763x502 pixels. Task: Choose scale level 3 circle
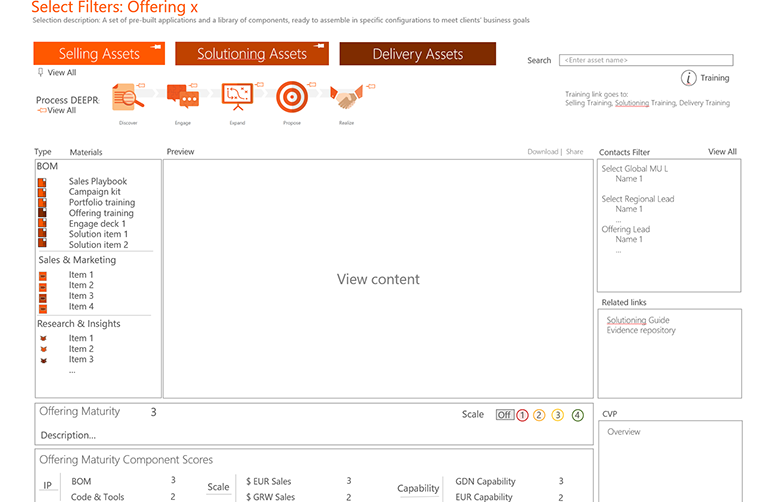[558, 415]
